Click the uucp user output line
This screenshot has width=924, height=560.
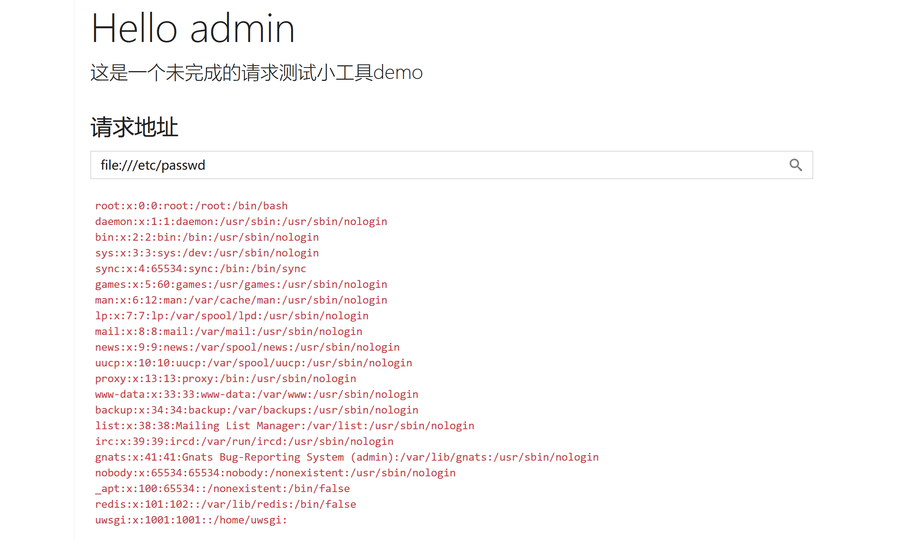point(253,363)
